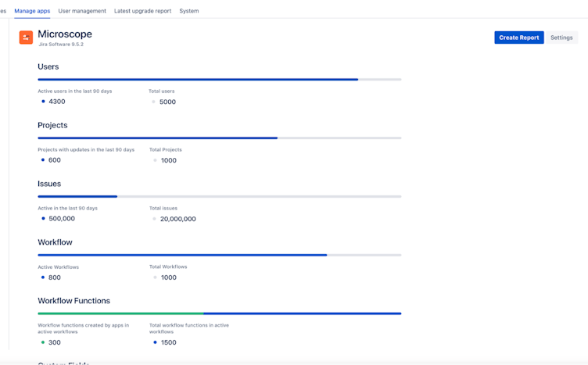Open the Latest upgrade report tab

click(142, 11)
